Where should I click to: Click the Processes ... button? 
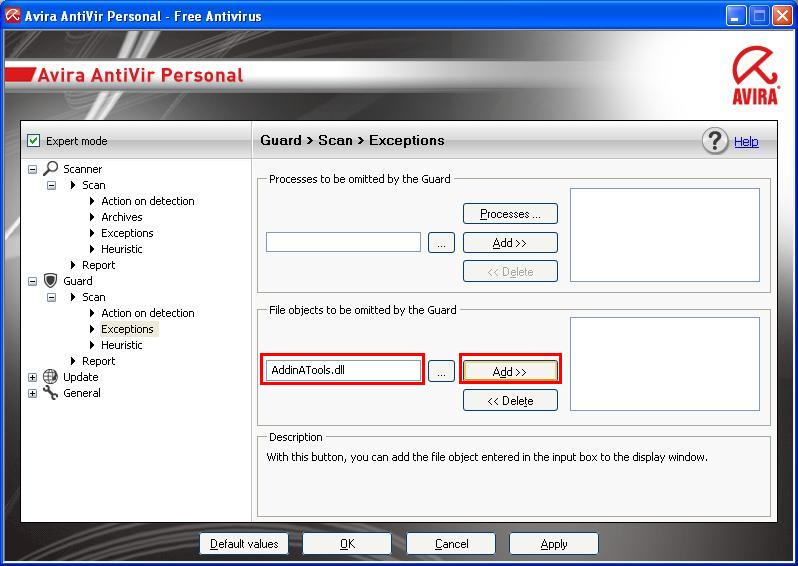(x=510, y=214)
